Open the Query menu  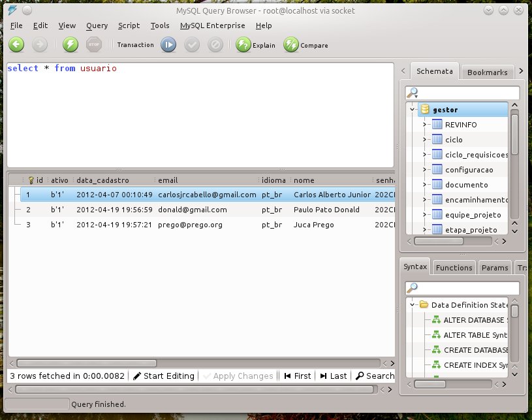click(97, 25)
